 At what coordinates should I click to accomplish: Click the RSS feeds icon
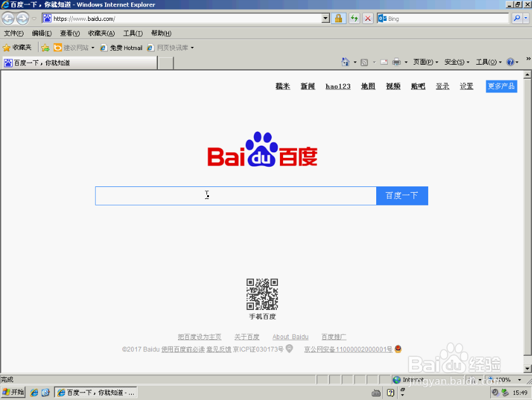364,62
